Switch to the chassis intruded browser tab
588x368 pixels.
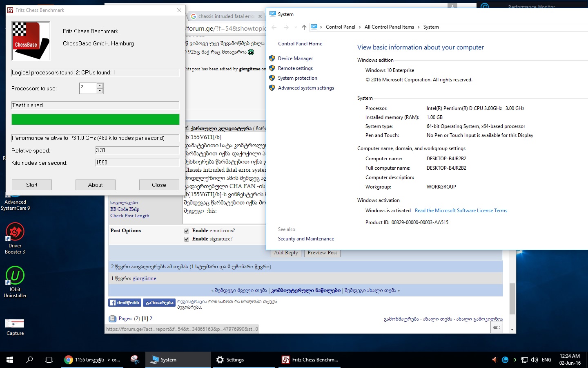pyautogui.click(x=225, y=16)
